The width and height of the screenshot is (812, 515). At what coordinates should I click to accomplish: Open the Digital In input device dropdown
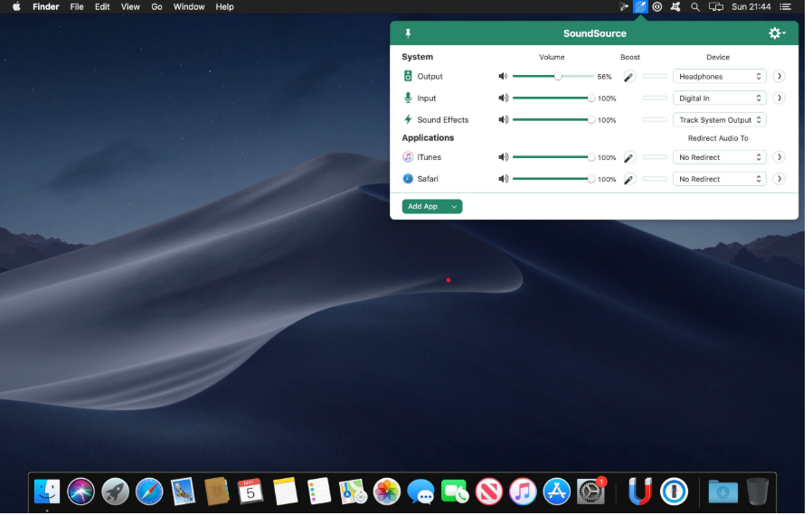coord(719,98)
